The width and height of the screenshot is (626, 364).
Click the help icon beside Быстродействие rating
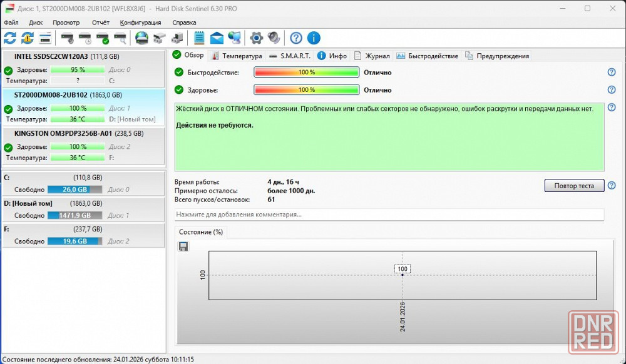pyautogui.click(x=612, y=73)
